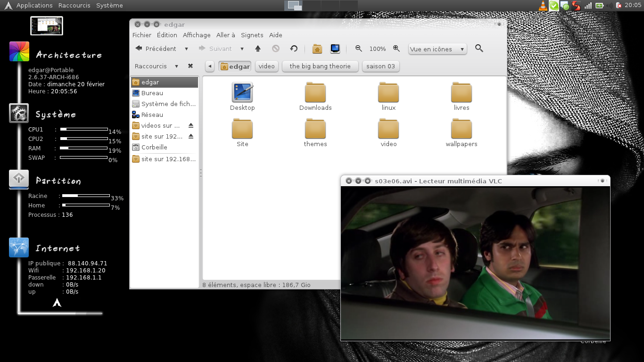Click the VLC video playback area
The width and height of the screenshot is (644, 362).
click(475, 263)
